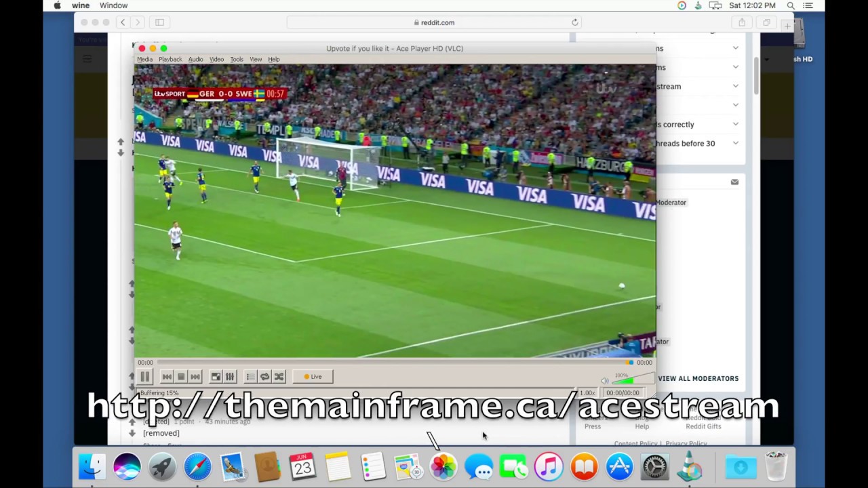Open System Preferences from the Dock
This screenshot has height=488, width=868.
(x=654, y=467)
